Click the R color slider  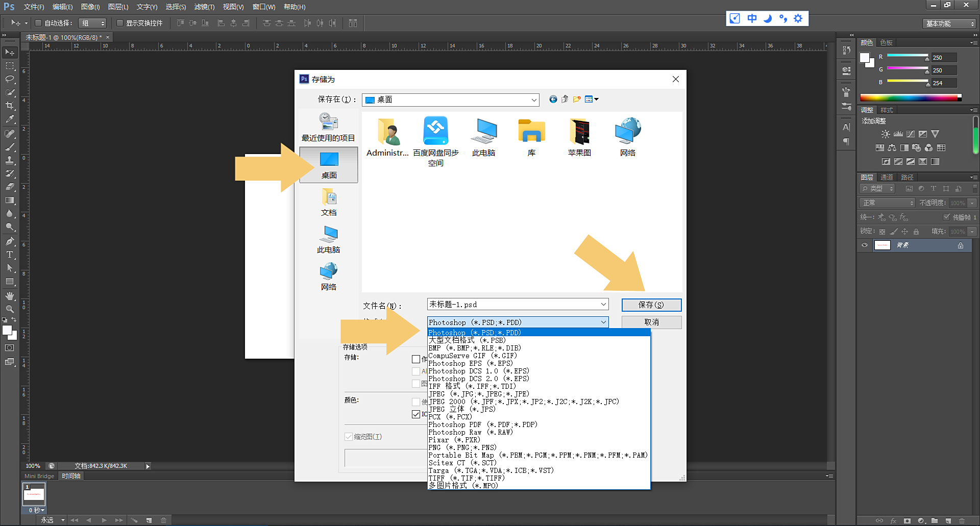point(908,56)
